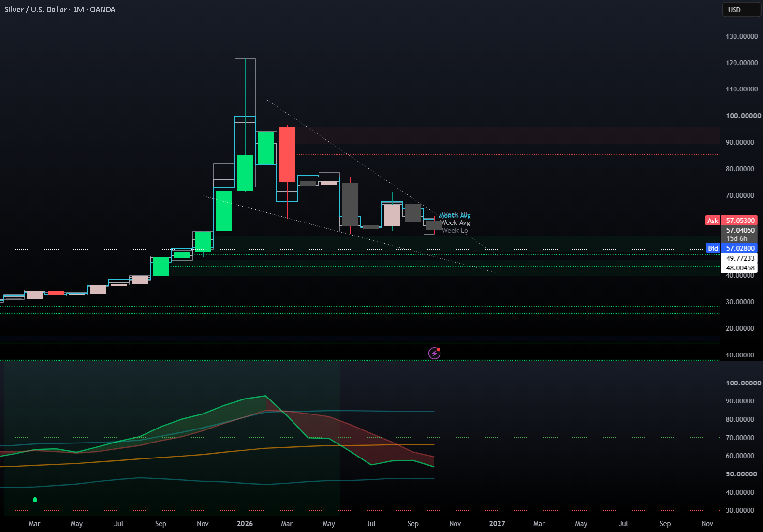Click the red Ask tag

[x=713, y=221]
